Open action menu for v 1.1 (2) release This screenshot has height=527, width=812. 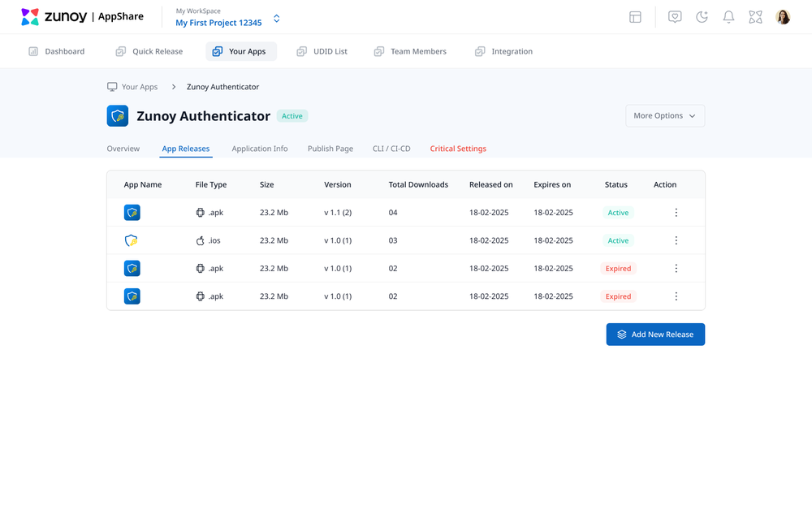pos(676,212)
